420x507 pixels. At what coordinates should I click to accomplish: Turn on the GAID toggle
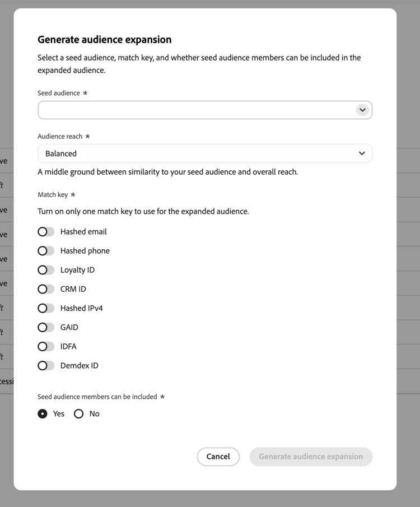[46, 327]
